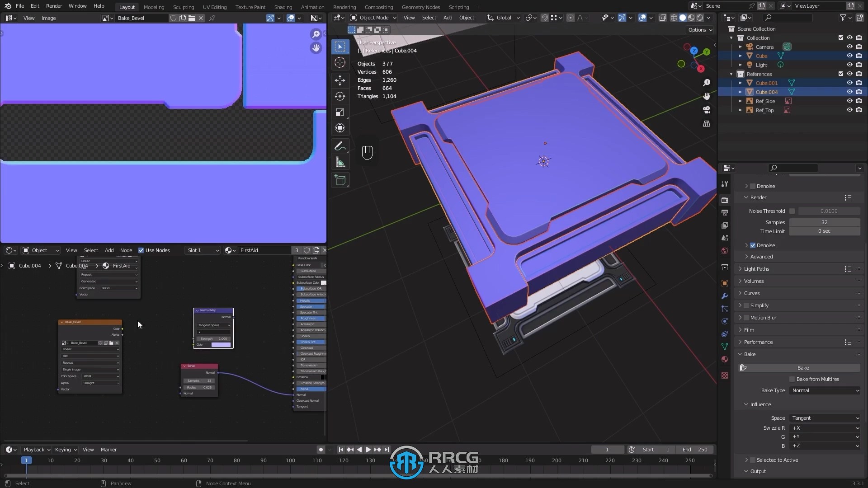Open the Bake Type dropdown
868x488 pixels.
[x=825, y=390]
